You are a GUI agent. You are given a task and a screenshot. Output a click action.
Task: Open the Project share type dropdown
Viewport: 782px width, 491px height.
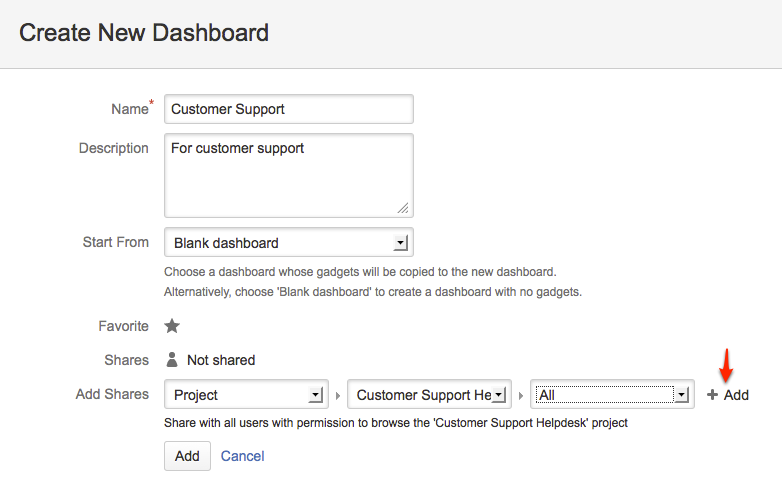(246, 395)
